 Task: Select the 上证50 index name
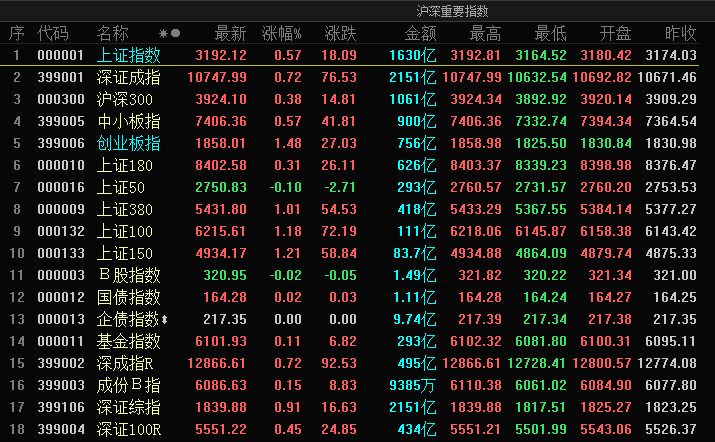coord(121,187)
